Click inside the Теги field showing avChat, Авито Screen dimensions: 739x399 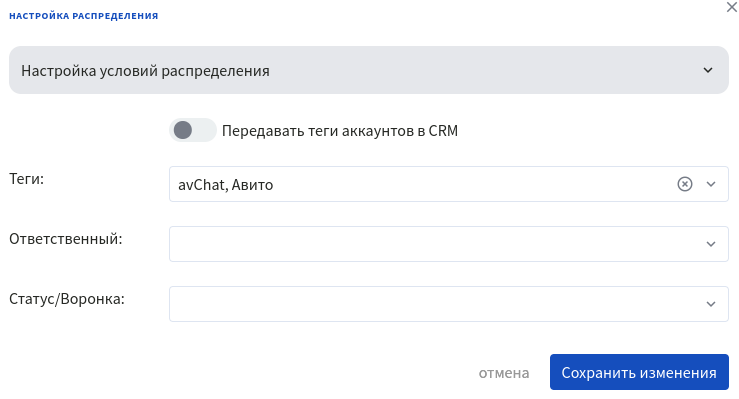pyautogui.click(x=449, y=184)
